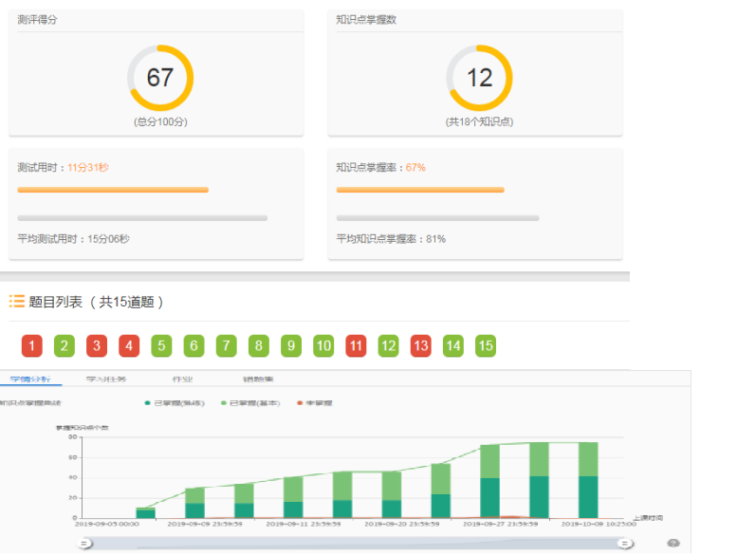The width and height of the screenshot is (756, 555).
Task: Click right handle of chart zoom slider
Action: 625,544
